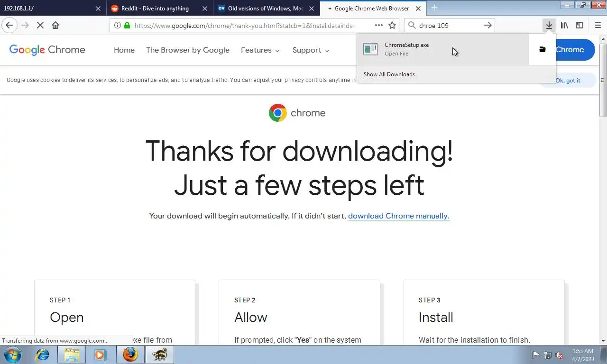Viewport: 607px width, 364px height.
Task: Click Show All Downloads
Action: click(389, 74)
